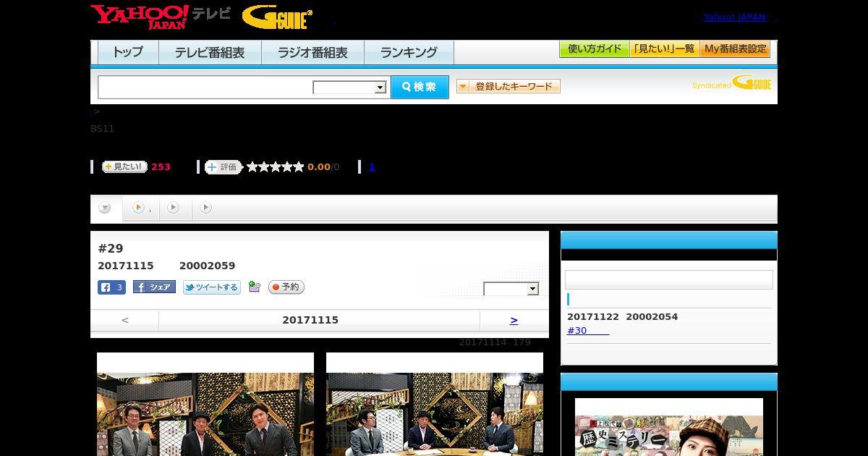This screenshot has height=456, width=868.
Task: Open the right studio photo thumbnail
Action: point(435,405)
